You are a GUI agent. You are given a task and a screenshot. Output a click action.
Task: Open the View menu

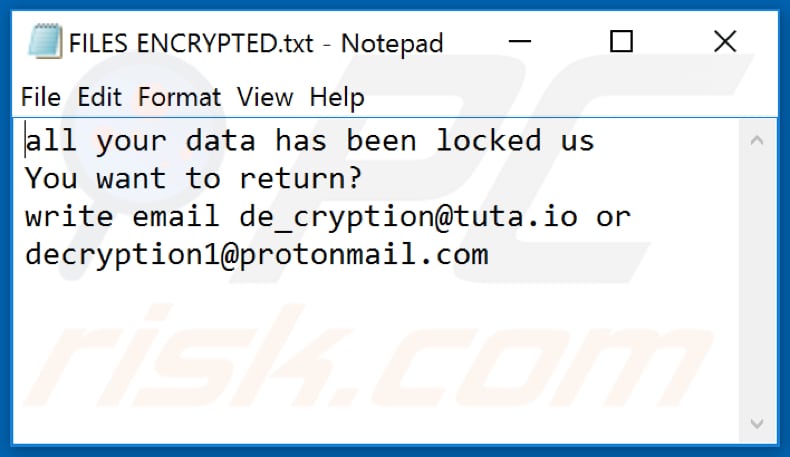[x=265, y=97]
